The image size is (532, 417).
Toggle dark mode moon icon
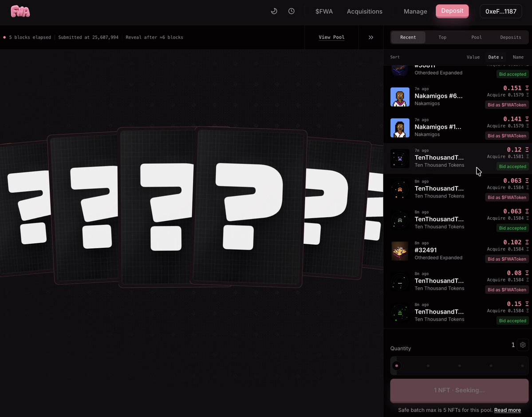click(274, 11)
